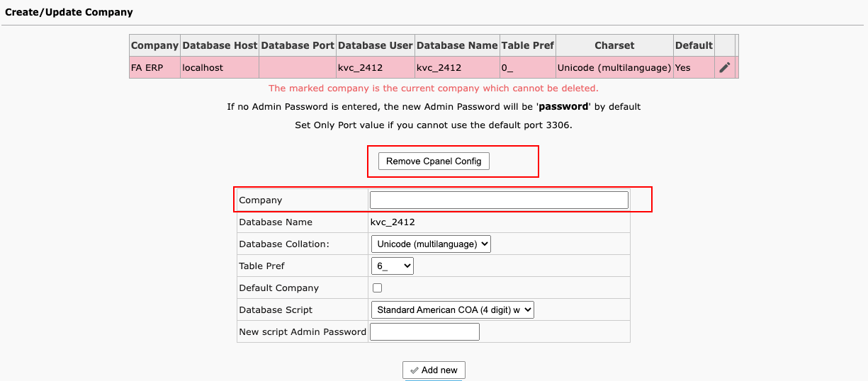Click the kvc_2412 Database Name value in form
The image size is (868, 381).
click(393, 222)
